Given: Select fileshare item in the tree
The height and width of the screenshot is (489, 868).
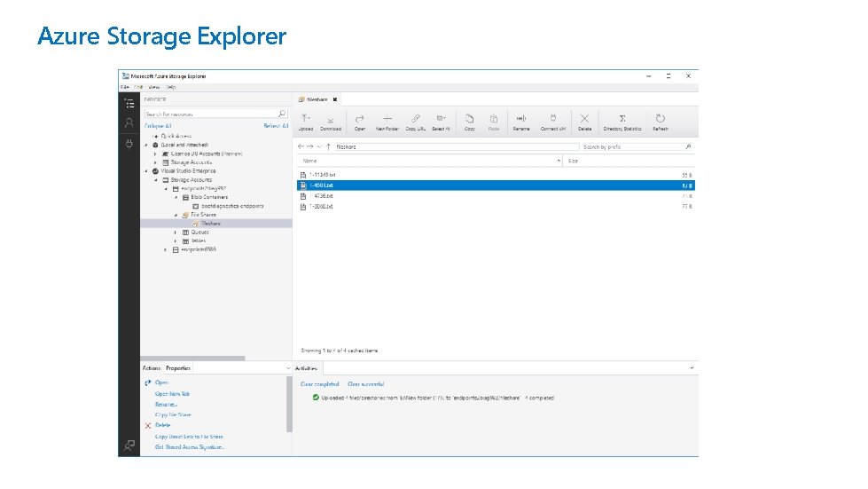Looking at the screenshot, I should [210, 224].
